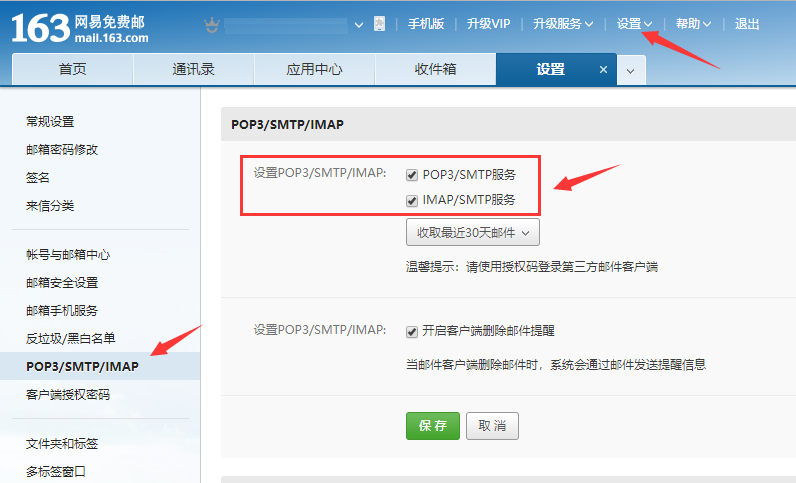Expand the tab overflow chevron beside 设置 tab

point(630,70)
